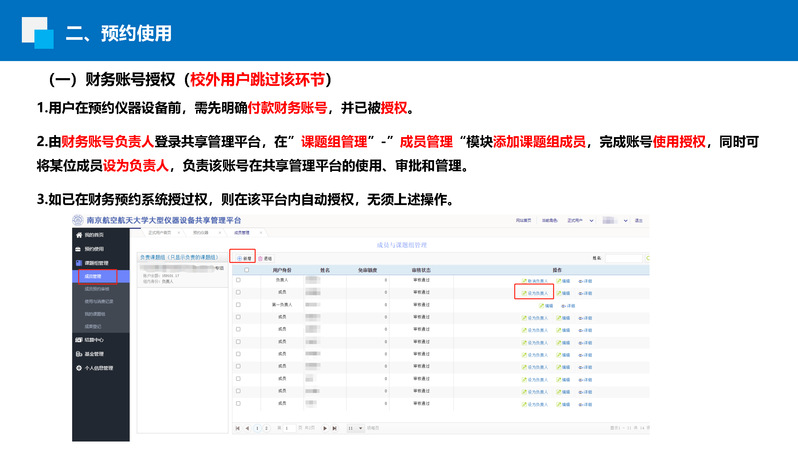Select 成员管理 in the sidebar submenu
Image resolution: width=798 pixels, height=449 pixels.
[x=94, y=276]
